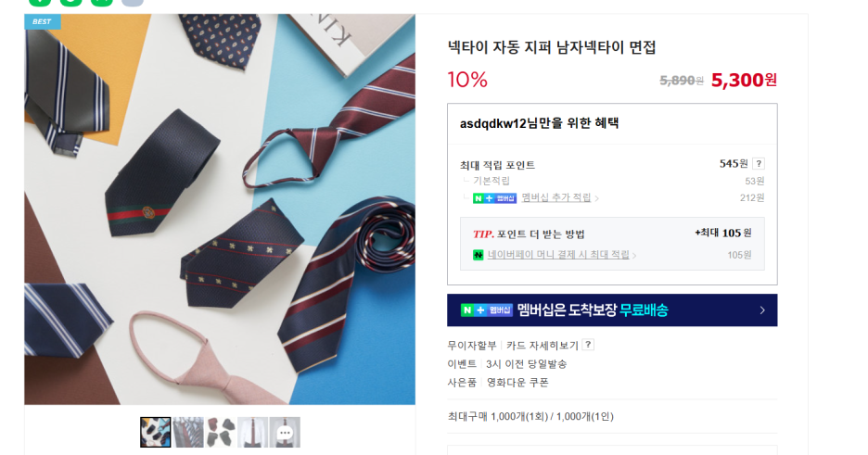Viewport: 868px width, 455px height.
Task: Select the four folded ties thumbnail
Action: coord(221,433)
